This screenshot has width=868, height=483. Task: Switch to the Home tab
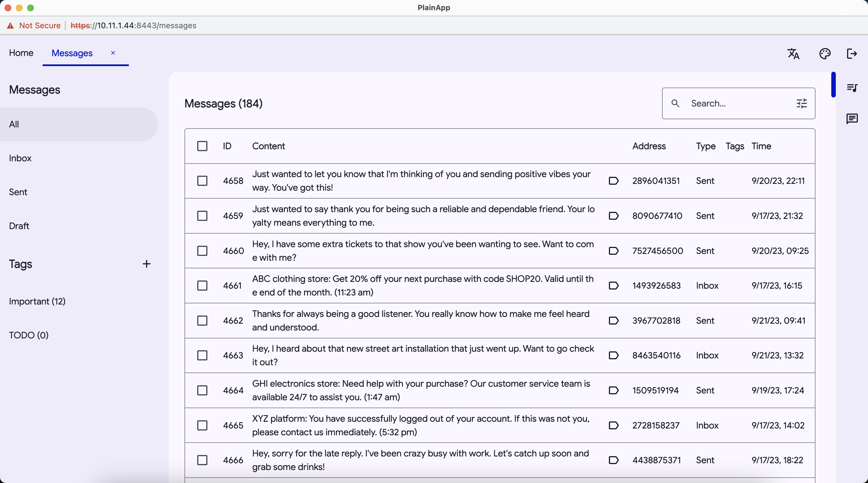(x=21, y=53)
